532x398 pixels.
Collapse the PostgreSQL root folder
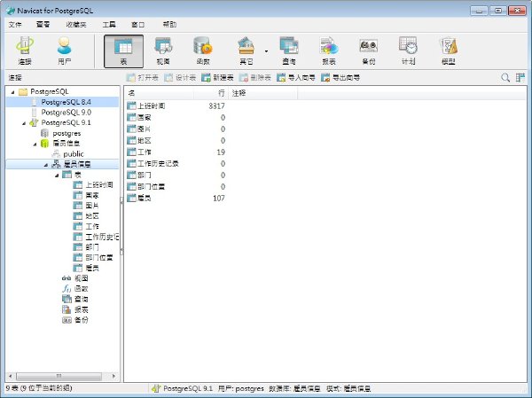click(x=13, y=91)
